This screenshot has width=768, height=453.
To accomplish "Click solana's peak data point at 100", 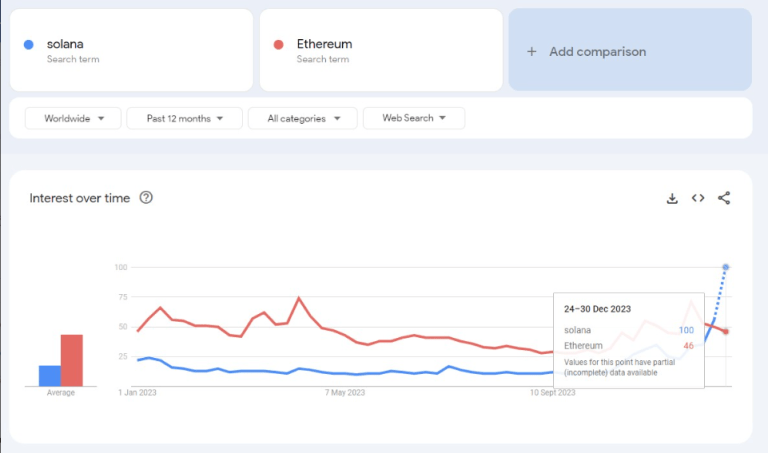I will (x=725, y=267).
